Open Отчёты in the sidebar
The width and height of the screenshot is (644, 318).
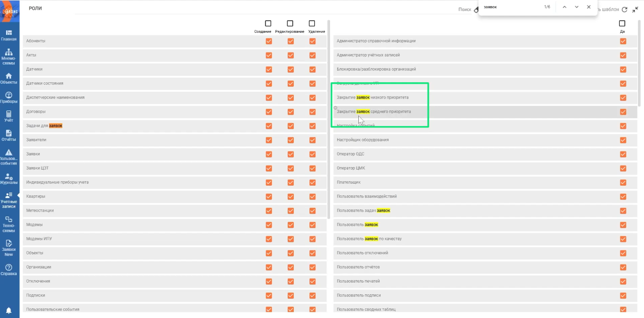(9, 135)
